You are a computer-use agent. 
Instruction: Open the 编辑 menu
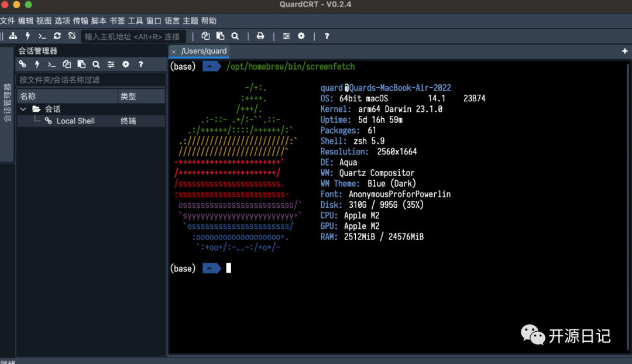26,21
